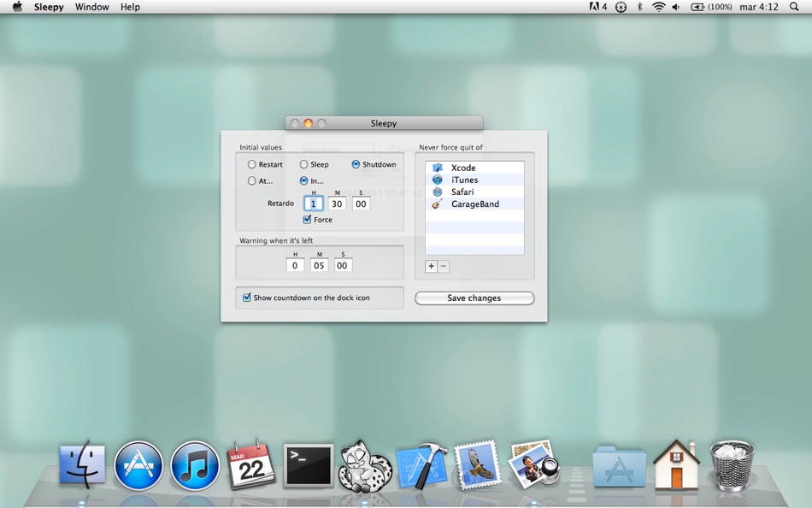Open the Home folder in dock

pos(676,465)
